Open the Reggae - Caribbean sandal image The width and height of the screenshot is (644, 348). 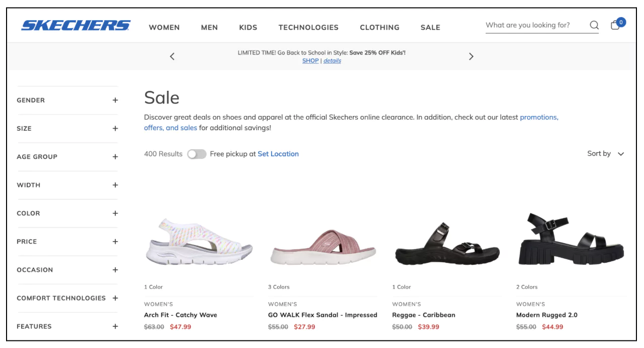click(x=447, y=245)
